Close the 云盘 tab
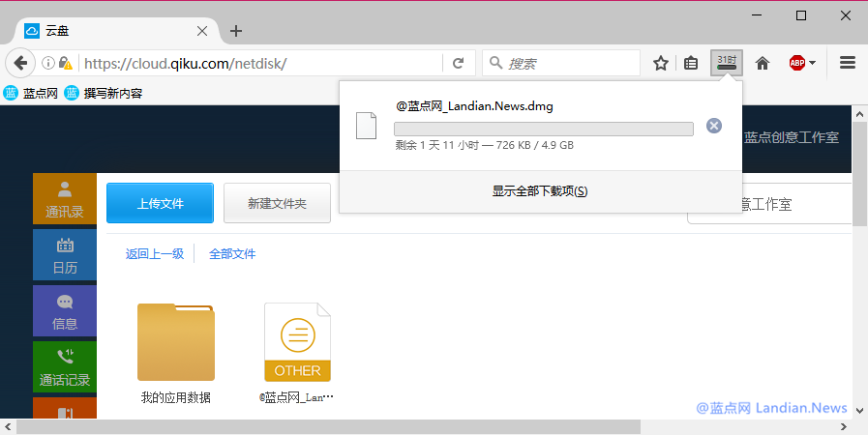The width and height of the screenshot is (868, 435). pyautogui.click(x=202, y=31)
